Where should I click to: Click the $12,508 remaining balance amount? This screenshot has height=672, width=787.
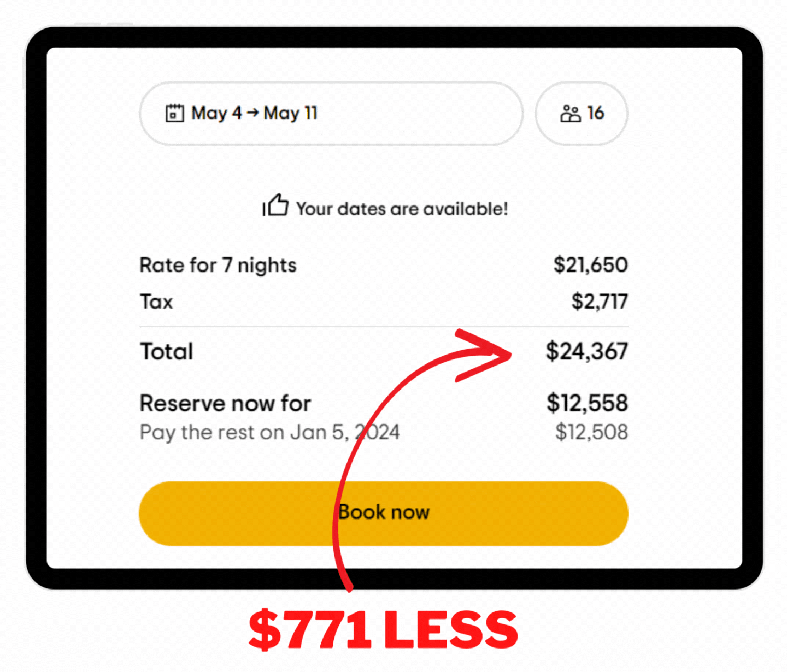591,432
